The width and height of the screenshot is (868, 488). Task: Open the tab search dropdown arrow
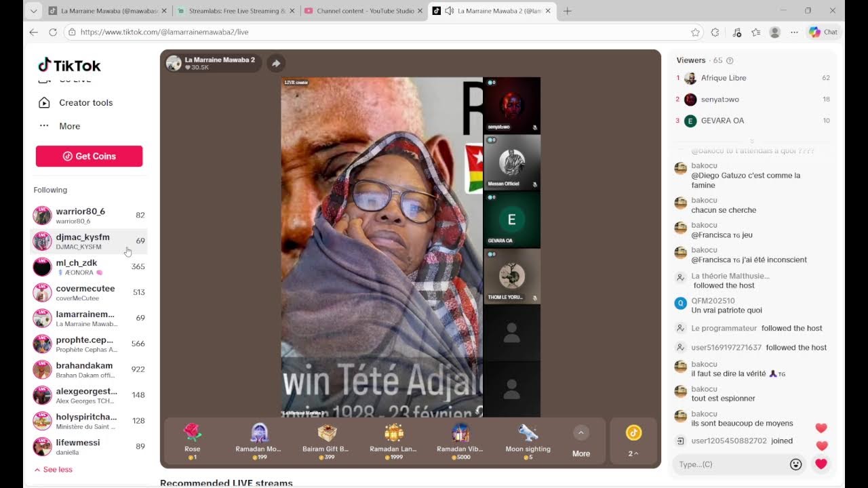34,11
